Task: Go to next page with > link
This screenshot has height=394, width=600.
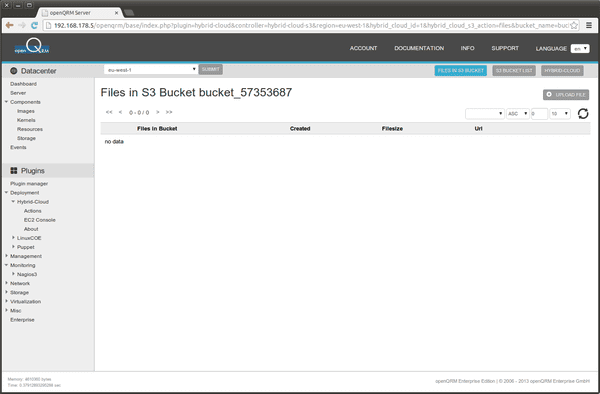Action: (x=158, y=112)
